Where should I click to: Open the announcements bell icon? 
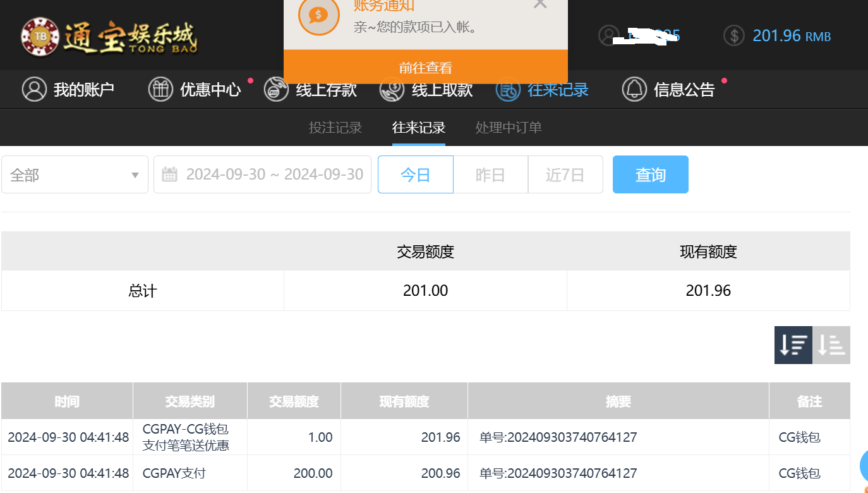coord(634,90)
